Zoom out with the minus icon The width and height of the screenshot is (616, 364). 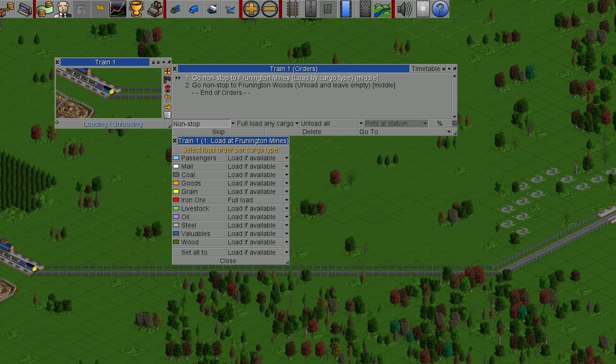(x=269, y=9)
